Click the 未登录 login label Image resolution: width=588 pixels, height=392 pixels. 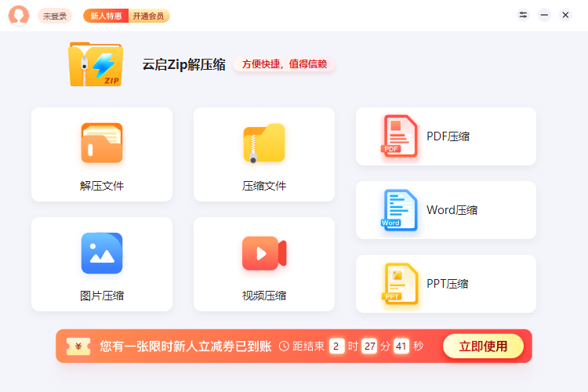(x=55, y=16)
